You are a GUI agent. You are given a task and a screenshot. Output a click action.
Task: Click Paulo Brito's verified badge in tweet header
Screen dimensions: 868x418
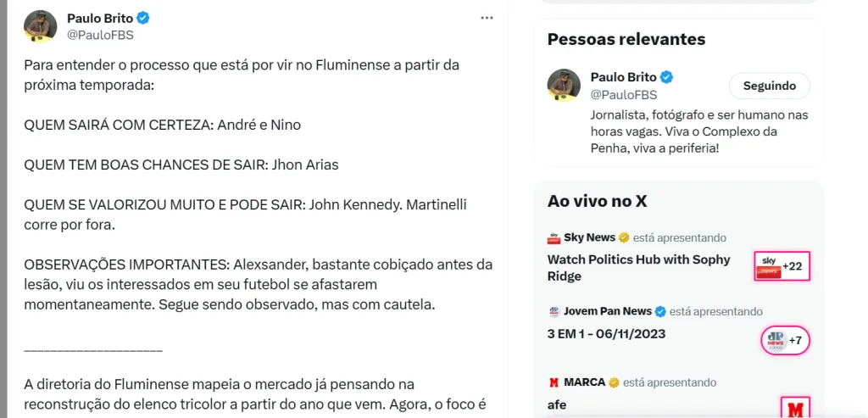(144, 18)
